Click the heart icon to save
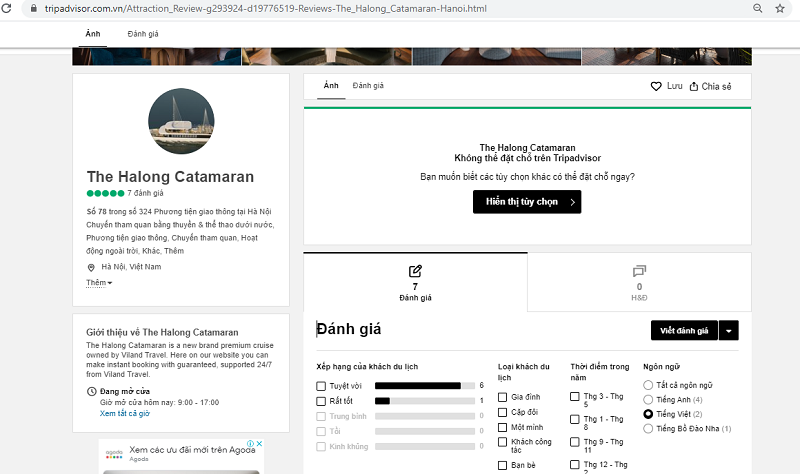The height and width of the screenshot is (474, 800). click(656, 86)
